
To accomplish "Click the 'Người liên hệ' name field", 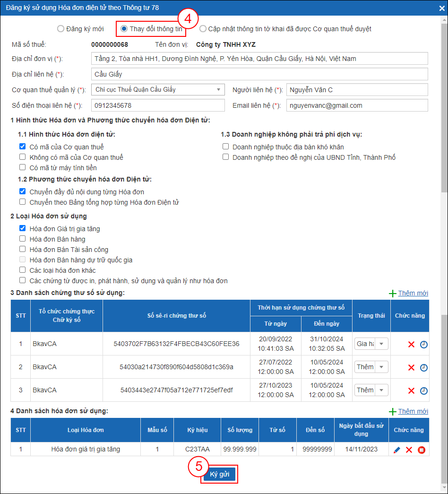I will [x=357, y=90].
